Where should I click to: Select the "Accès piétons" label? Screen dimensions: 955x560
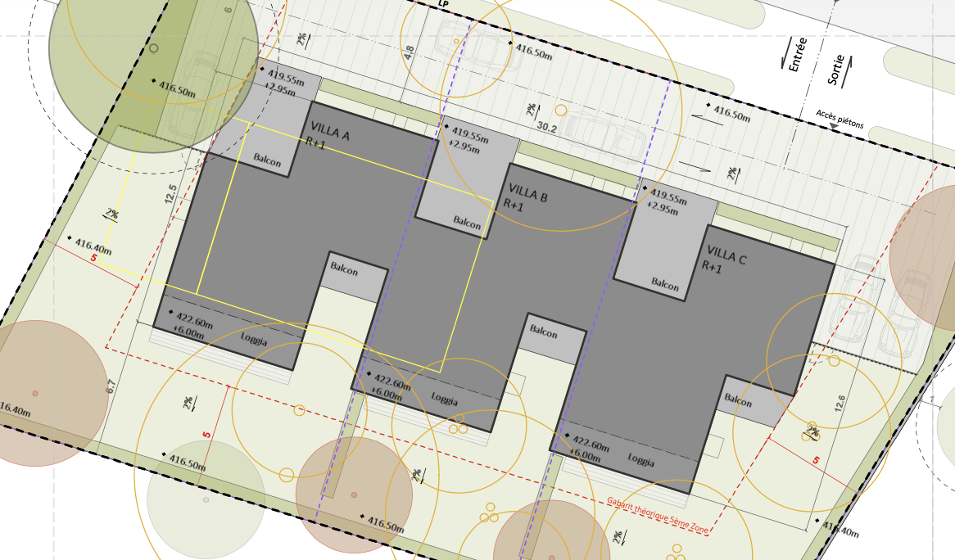[840, 119]
